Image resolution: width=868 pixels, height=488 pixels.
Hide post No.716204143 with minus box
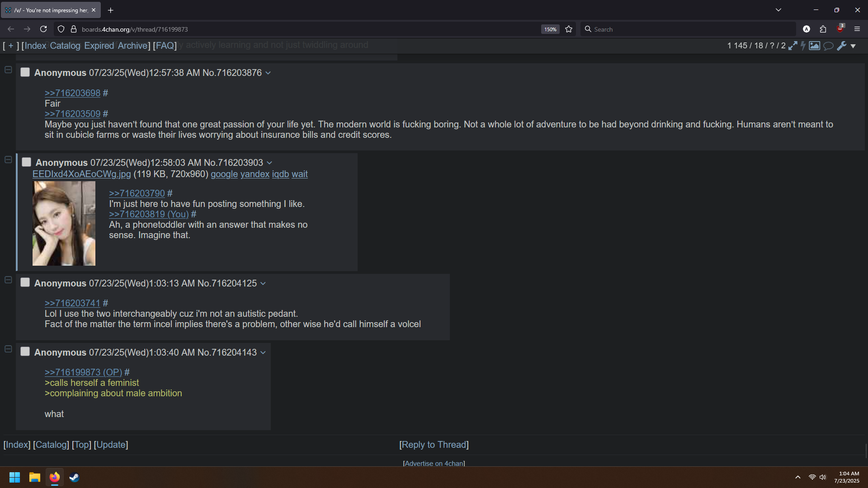click(8, 349)
